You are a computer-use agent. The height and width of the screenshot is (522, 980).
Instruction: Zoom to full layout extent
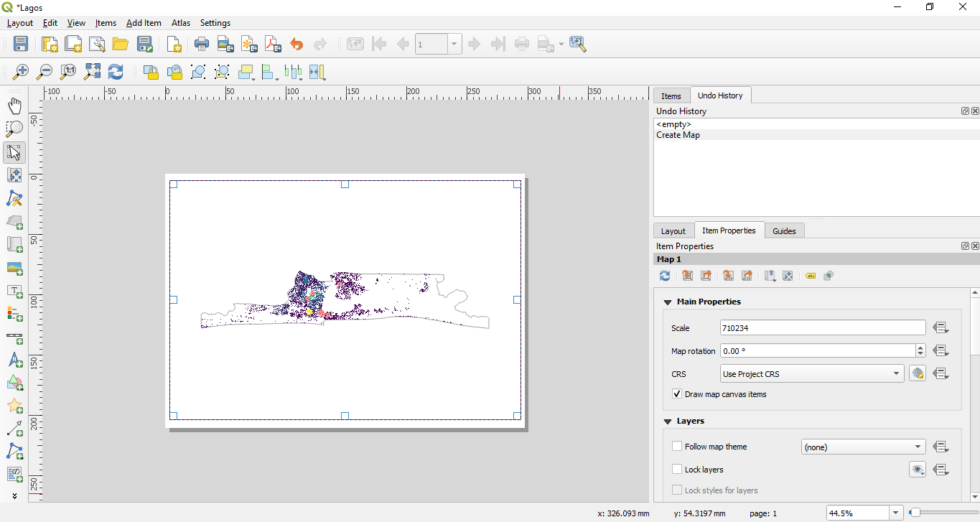(x=92, y=72)
